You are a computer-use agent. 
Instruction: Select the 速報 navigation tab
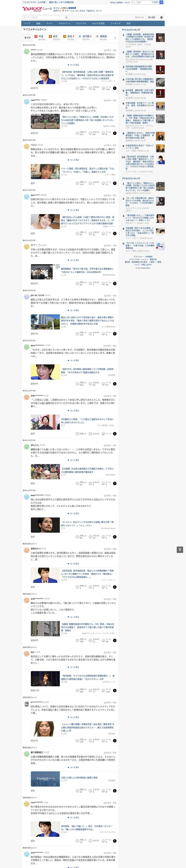(x=38, y=24)
